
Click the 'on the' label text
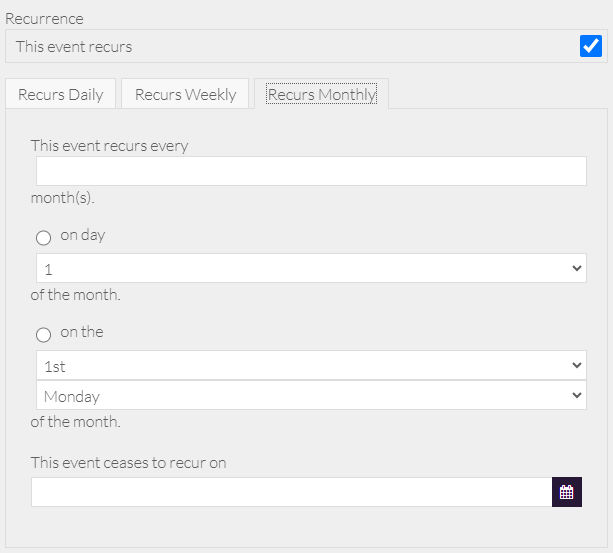tap(82, 332)
